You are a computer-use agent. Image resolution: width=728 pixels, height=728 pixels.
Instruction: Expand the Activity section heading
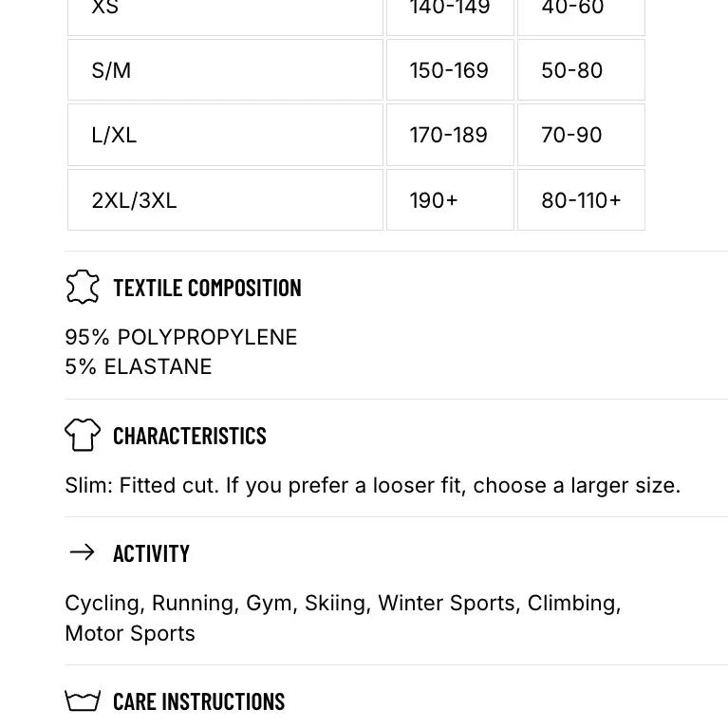(151, 553)
